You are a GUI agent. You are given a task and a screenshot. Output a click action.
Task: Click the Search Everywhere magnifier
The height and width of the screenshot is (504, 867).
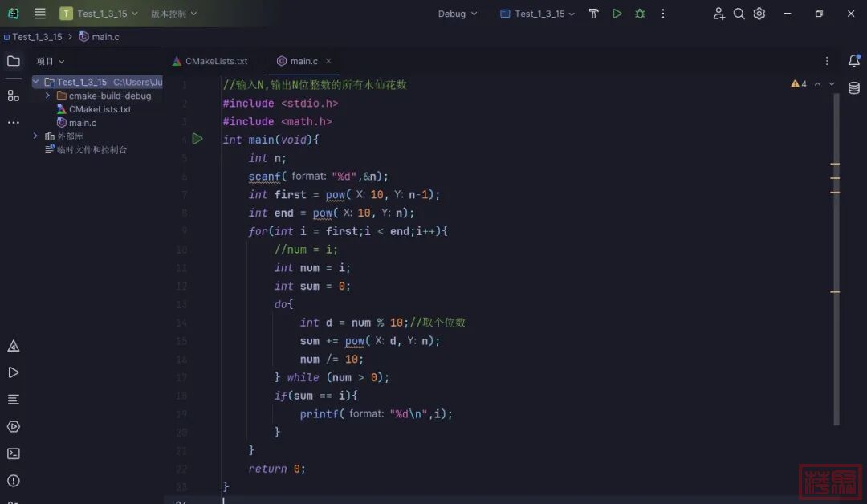pos(739,14)
